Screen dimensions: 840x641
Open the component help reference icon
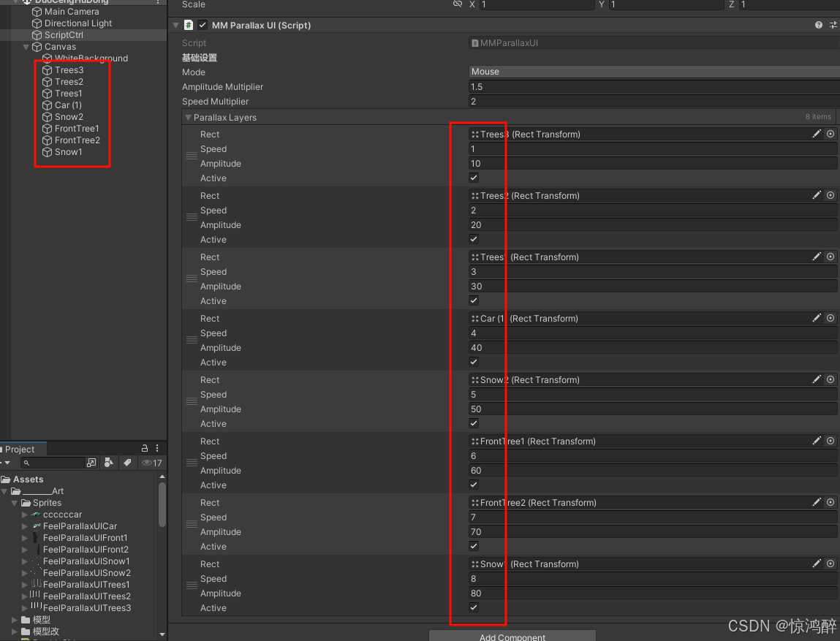click(x=819, y=25)
